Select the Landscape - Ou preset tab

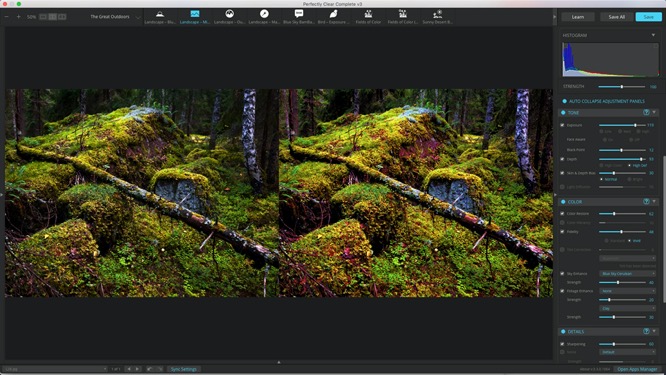click(x=229, y=17)
